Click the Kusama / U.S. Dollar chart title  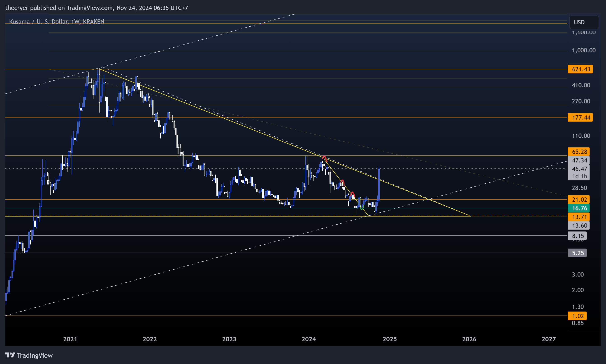pos(57,22)
